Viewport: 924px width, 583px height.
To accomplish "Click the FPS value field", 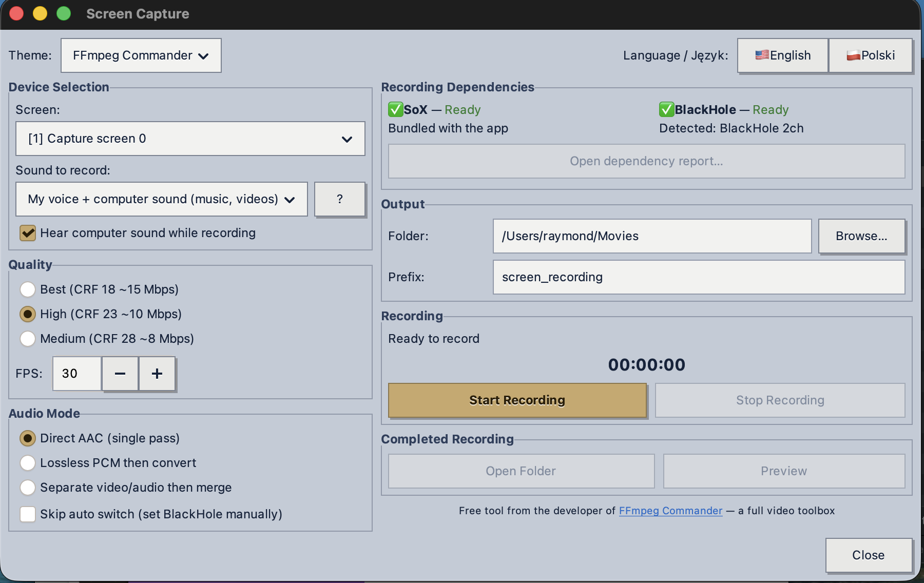I will (77, 374).
